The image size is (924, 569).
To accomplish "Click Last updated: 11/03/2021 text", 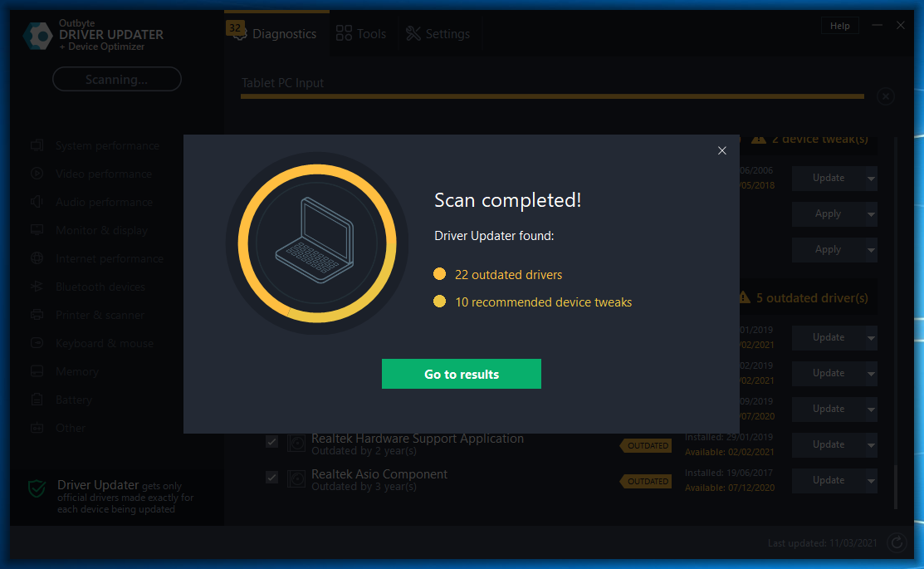I will point(822,543).
